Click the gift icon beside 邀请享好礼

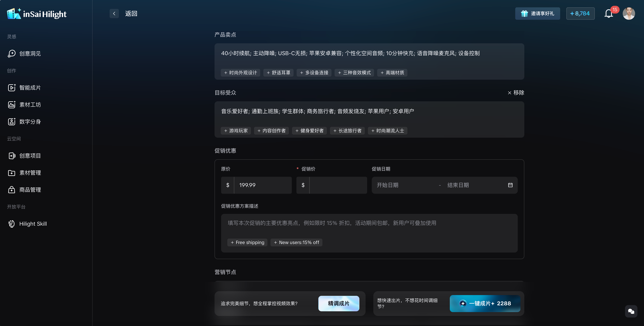tap(524, 14)
